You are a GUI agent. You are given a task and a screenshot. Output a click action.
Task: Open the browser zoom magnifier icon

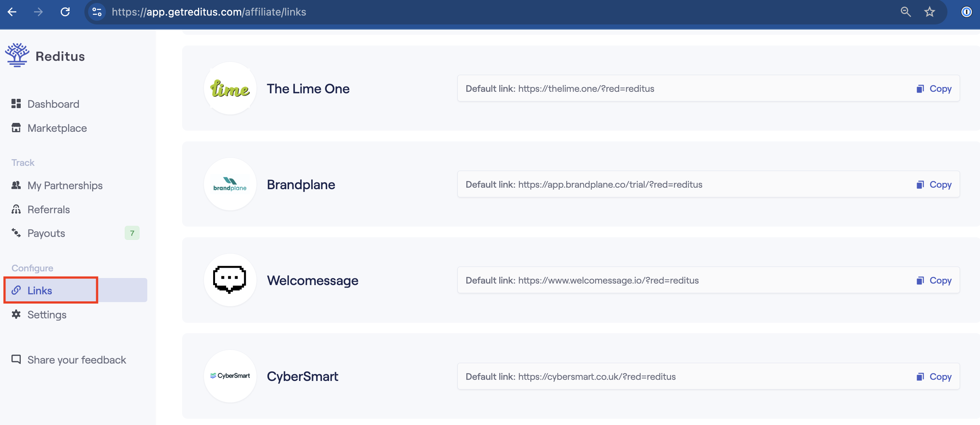(906, 12)
